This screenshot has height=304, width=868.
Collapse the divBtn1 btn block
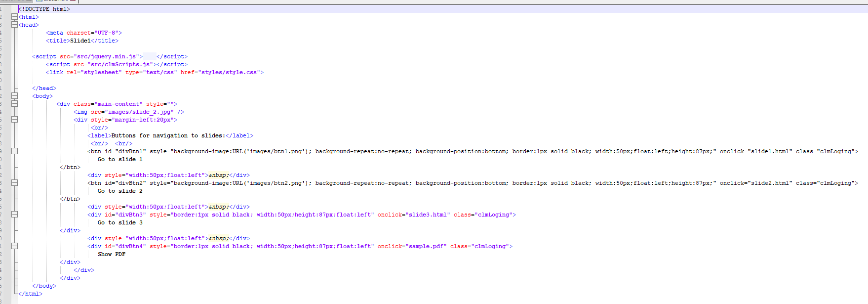(x=14, y=151)
